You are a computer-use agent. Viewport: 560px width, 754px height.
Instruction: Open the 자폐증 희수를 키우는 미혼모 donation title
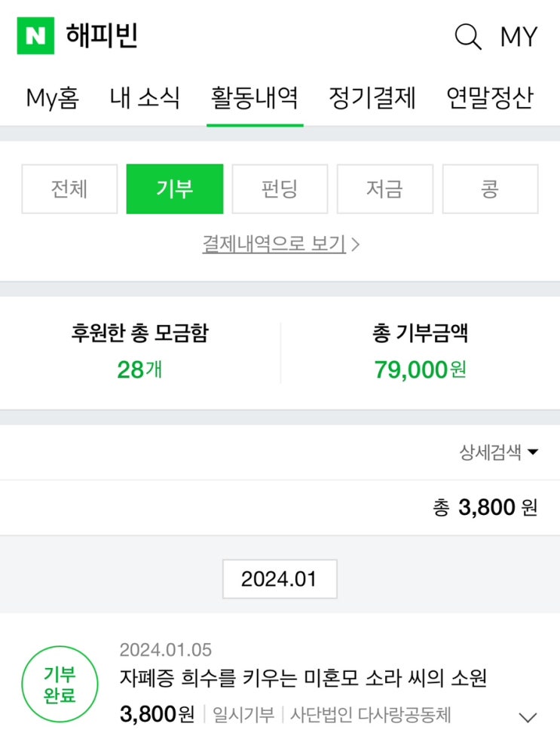tap(303, 678)
